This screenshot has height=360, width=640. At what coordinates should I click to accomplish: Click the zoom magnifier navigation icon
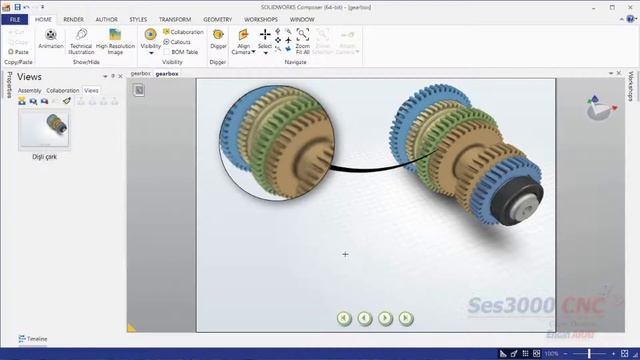tap(289, 31)
